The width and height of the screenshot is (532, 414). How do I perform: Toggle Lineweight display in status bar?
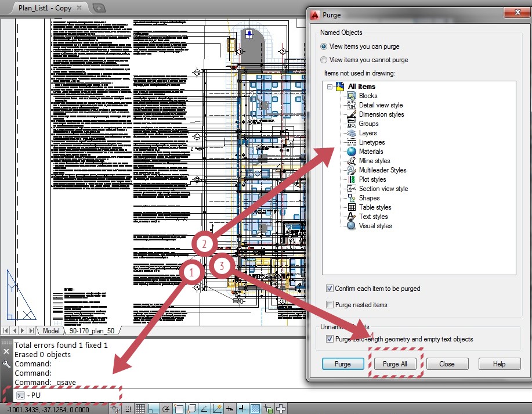pyautogui.click(x=243, y=409)
